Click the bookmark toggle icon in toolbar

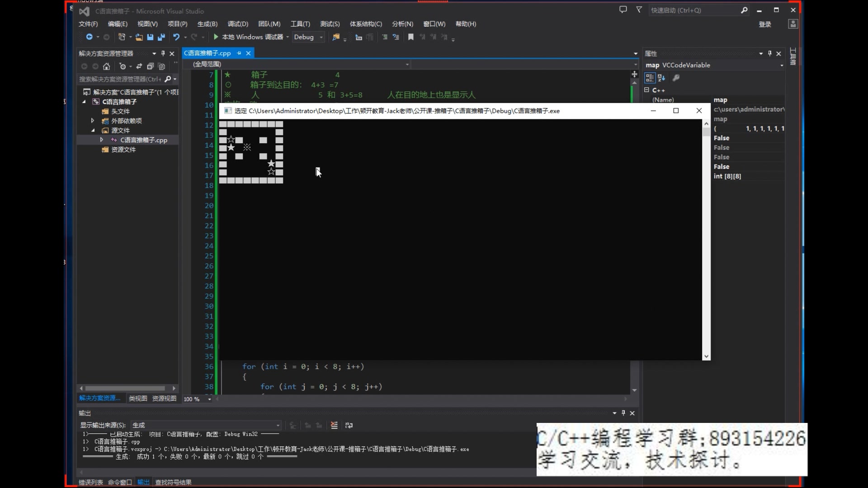pos(410,37)
